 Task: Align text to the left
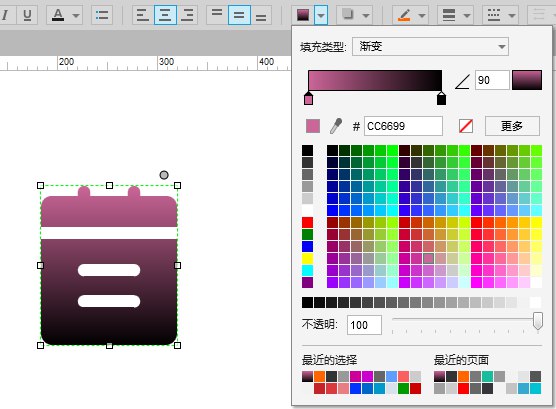pyautogui.click(x=143, y=15)
